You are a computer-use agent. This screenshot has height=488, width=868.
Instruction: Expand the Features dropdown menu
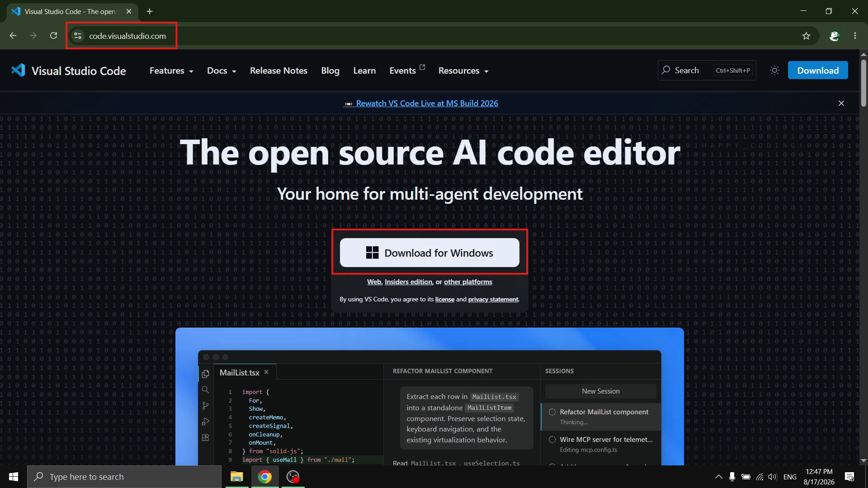[171, 71]
